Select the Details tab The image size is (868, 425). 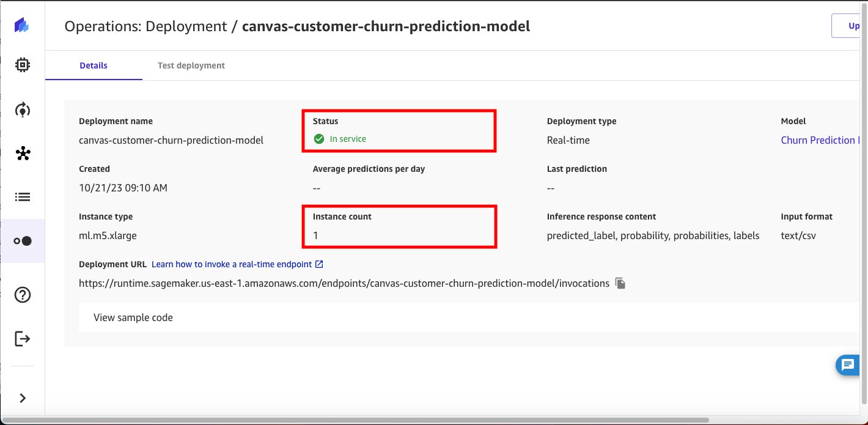pos(94,65)
